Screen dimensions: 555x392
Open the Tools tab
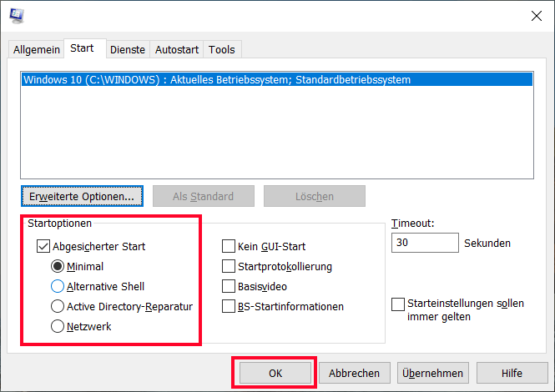221,49
